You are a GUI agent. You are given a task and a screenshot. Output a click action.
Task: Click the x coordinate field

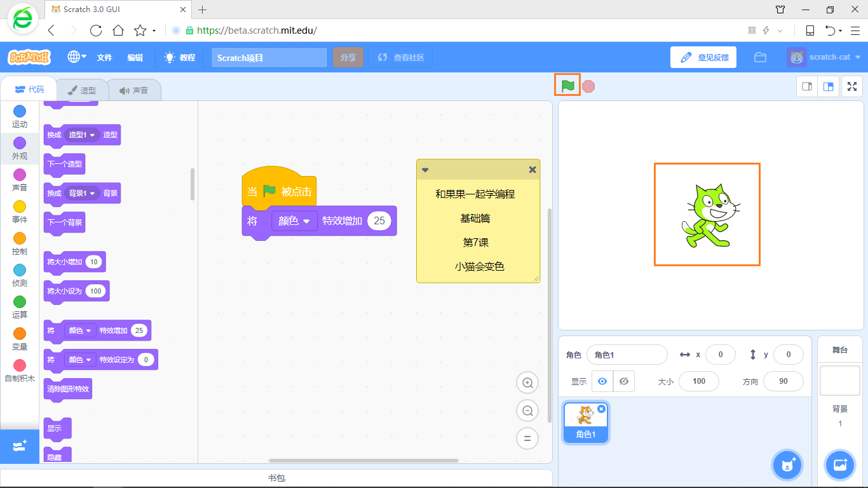point(721,355)
